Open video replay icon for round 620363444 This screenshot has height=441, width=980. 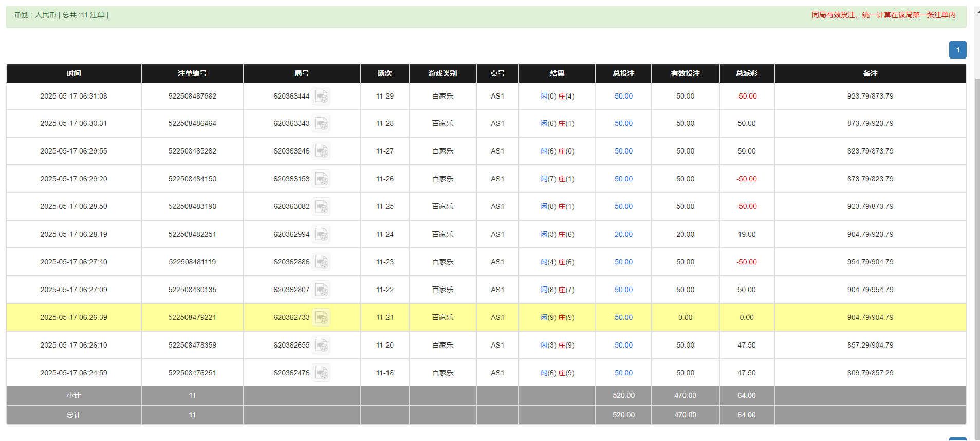click(321, 97)
